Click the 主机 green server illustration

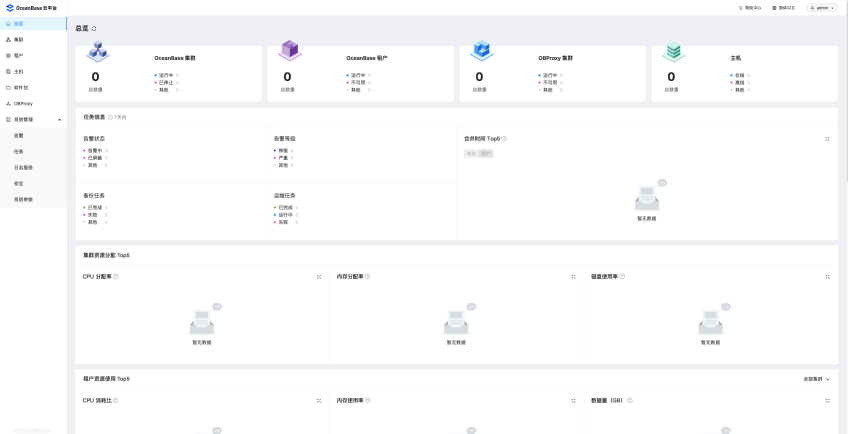coord(673,51)
